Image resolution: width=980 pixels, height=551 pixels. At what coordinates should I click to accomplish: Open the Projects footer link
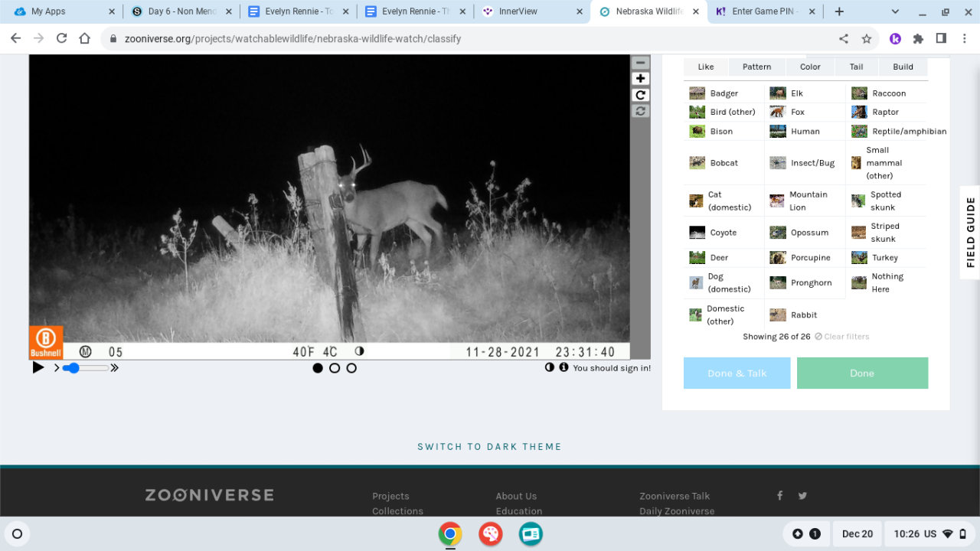390,496
